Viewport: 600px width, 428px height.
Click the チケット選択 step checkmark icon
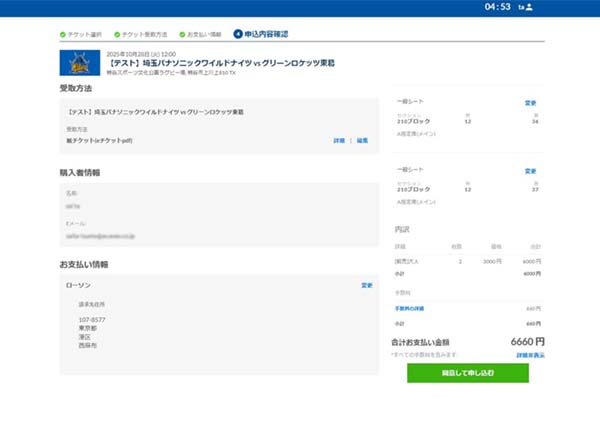coord(64,34)
